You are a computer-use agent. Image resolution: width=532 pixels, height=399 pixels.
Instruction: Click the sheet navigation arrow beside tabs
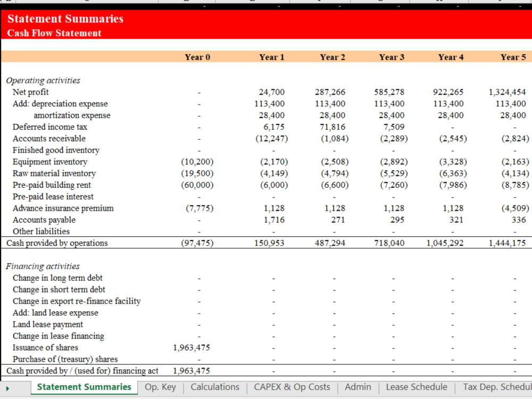pos(7,387)
